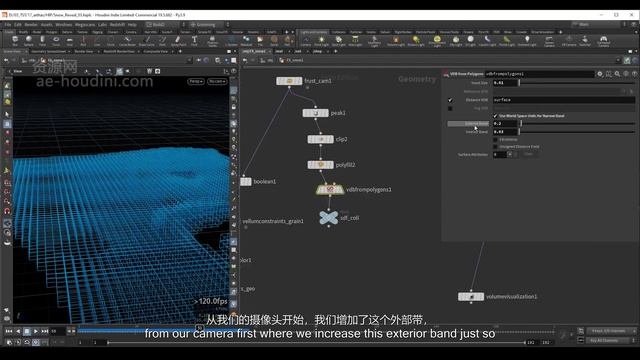Viewport: 640px width, 360px height.
Task: Select the Font shelf tool
Action: point(194,40)
